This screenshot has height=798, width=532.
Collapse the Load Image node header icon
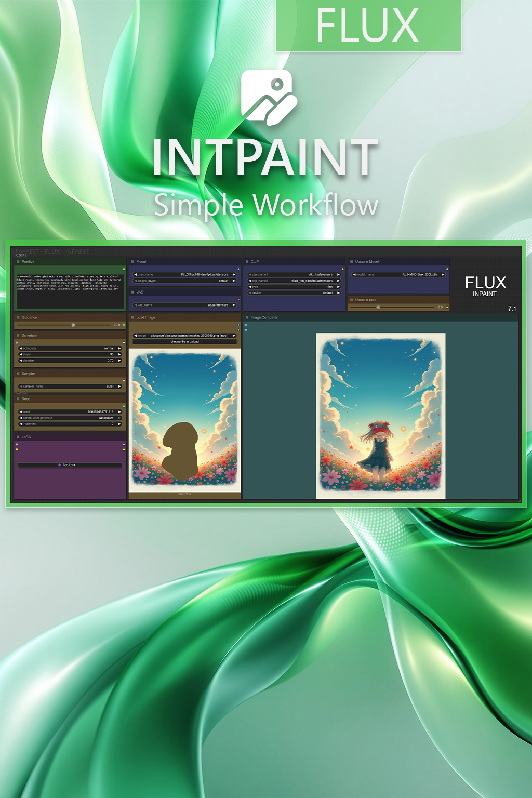(x=132, y=317)
